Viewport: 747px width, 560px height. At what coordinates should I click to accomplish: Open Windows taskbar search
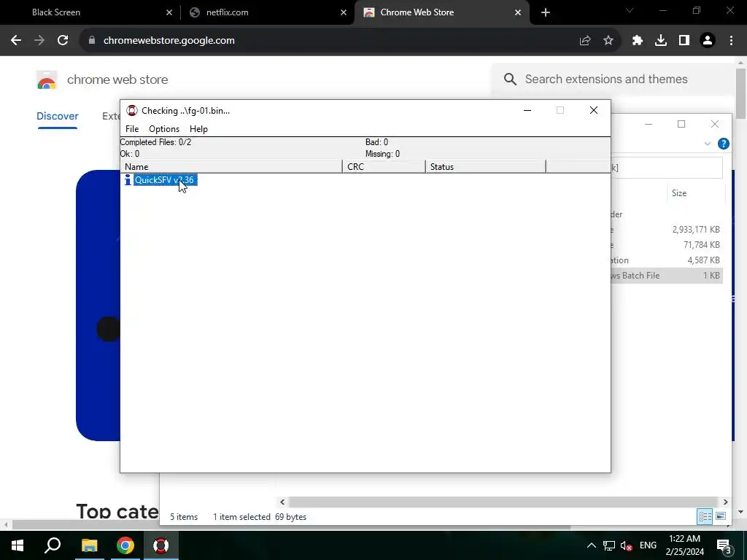tap(53, 545)
